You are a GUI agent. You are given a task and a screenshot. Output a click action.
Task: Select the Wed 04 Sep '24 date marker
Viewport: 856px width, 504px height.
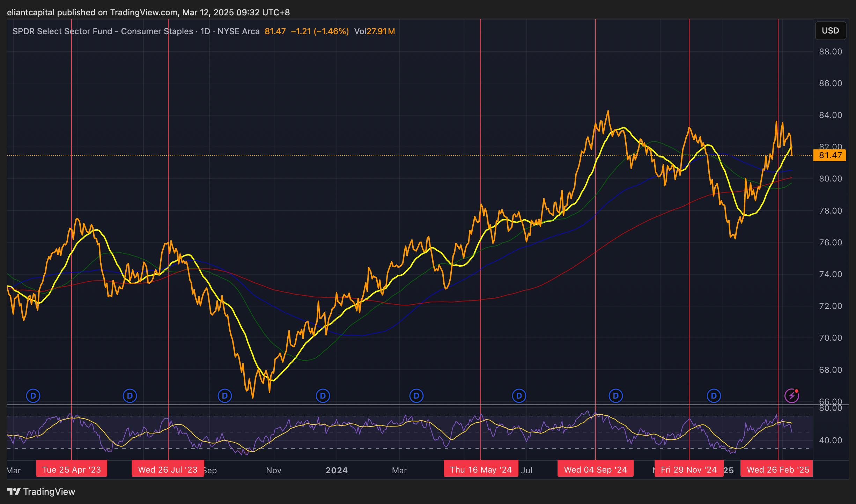tap(595, 470)
